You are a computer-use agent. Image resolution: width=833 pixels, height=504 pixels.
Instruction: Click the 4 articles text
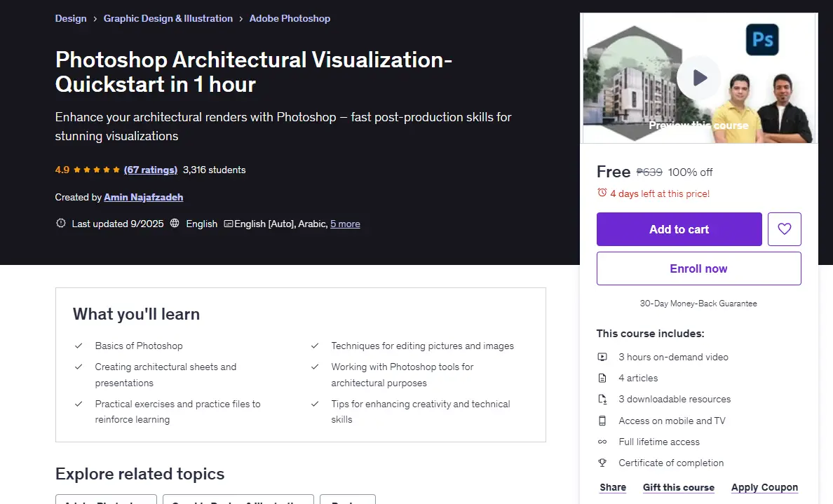coord(638,378)
